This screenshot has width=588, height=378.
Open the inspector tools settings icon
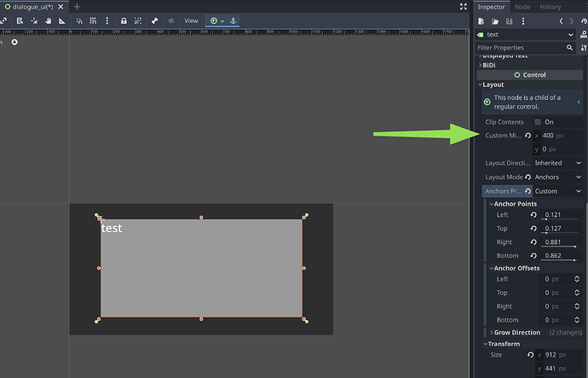(584, 48)
